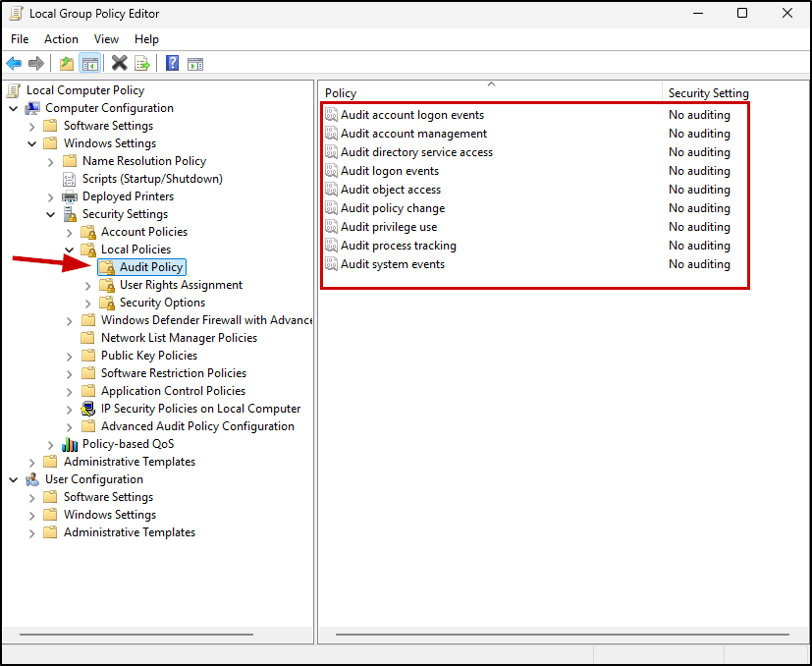The height and width of the screenshot is (666, 812).
Task: Open Help via blue question mark icon
Action: [x=173, y=64]
